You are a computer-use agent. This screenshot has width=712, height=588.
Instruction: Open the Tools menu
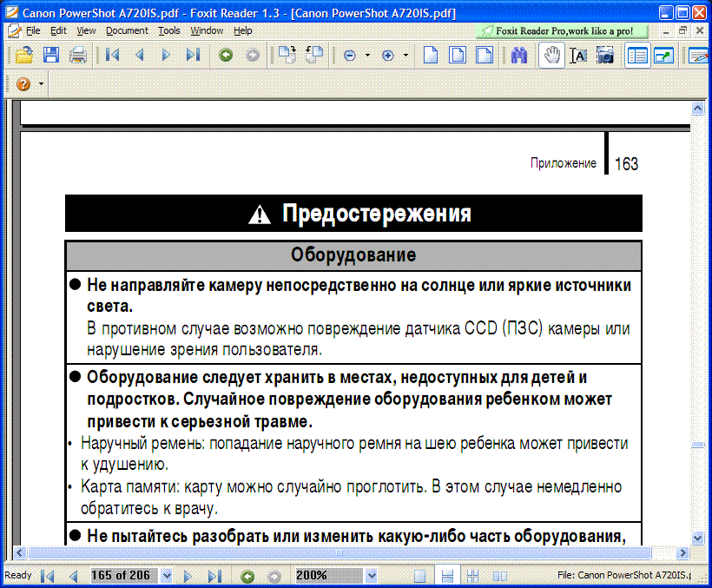tap(169, 30)
